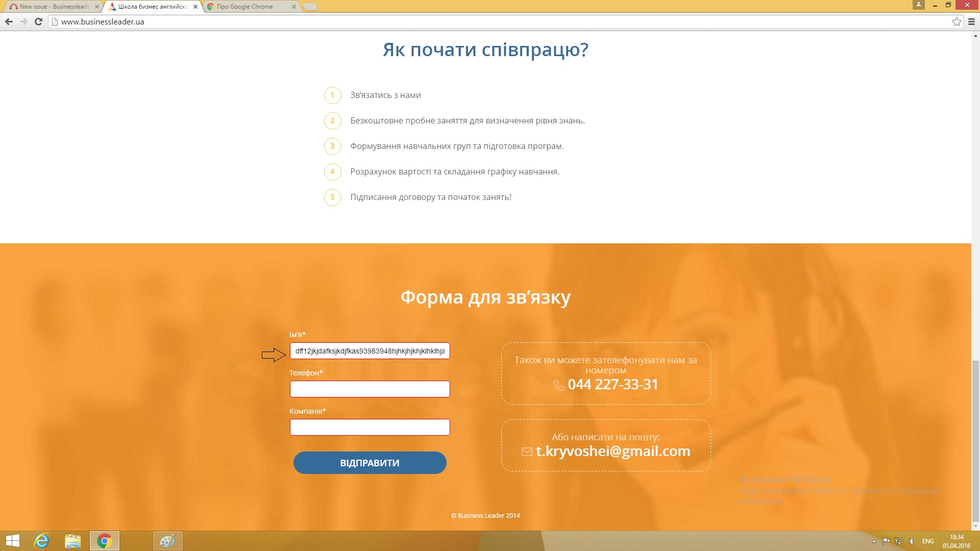Viewport: 980px width, 551px height.
Task: Reload the current page
Action: (x=38, y=21)
